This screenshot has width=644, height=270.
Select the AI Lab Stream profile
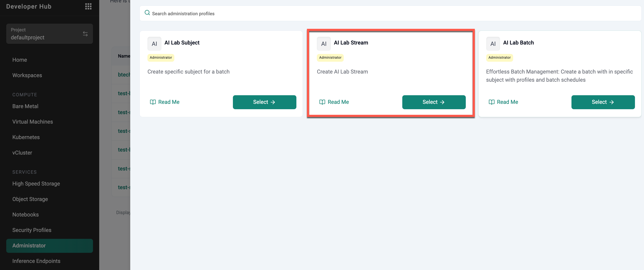(x=434, y=102)
